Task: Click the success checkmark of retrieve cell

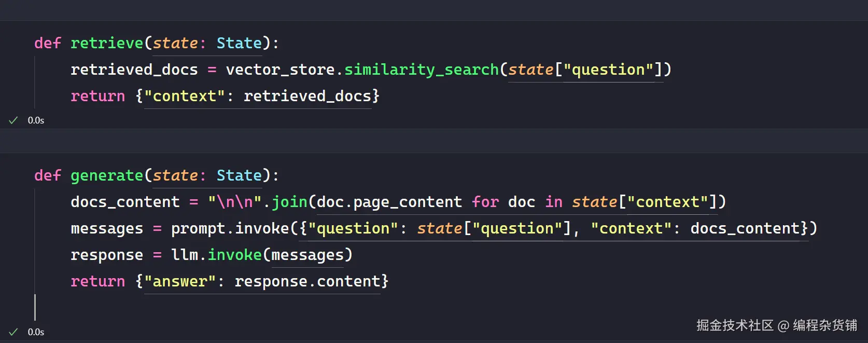Action: (x=13, y=120)
